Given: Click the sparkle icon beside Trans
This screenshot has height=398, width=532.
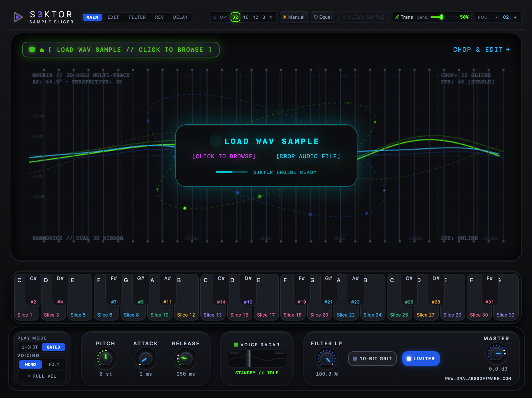Looking at the screenshot, I should point(397,17).
